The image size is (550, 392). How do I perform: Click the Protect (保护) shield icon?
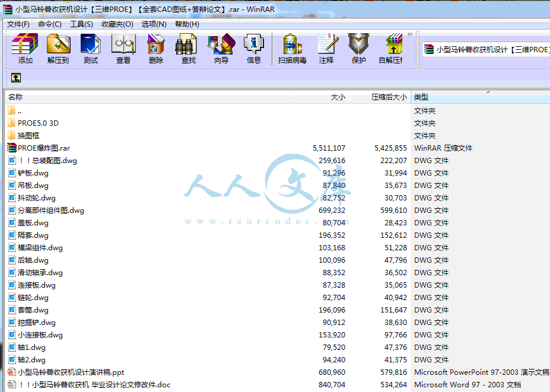point(358,49)
